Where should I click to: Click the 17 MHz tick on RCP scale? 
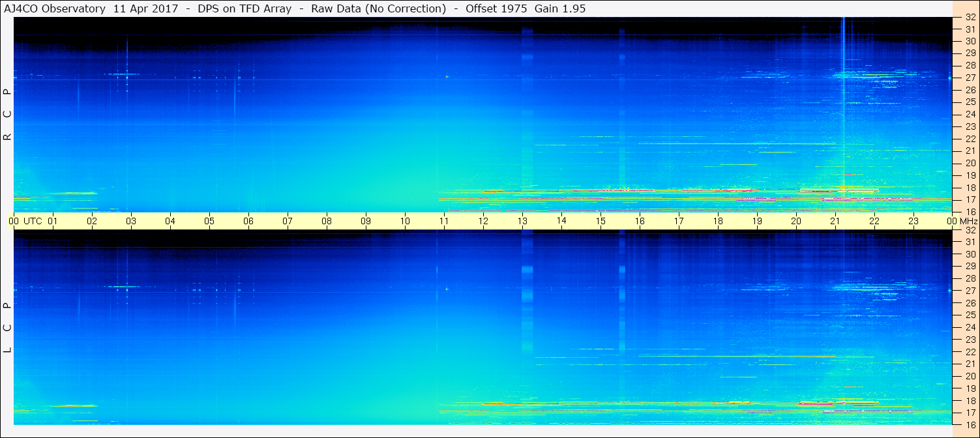click(970, 199)
